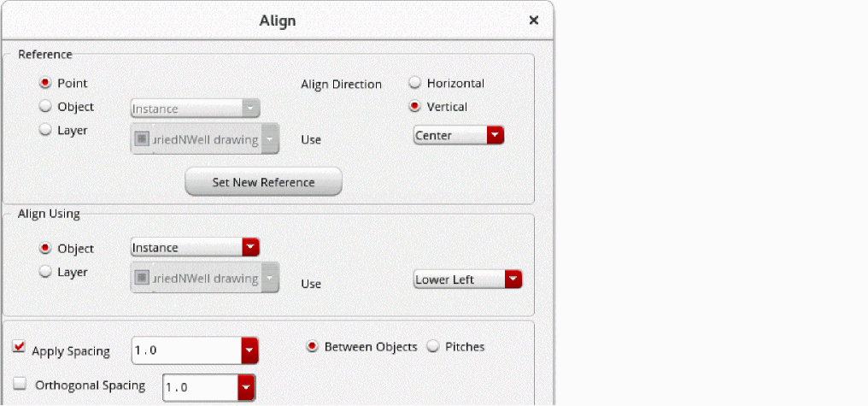Expand the Apply Spacing value dropdown arrow
Image resolution: width=868 pixels, height=406 pixels.
pyautogui.click(x=249, y=350)
